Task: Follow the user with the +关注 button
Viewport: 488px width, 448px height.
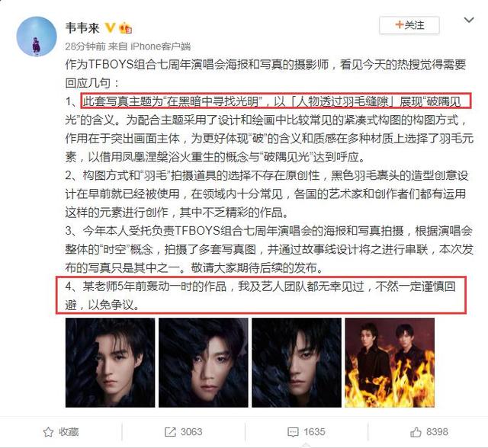Action: pos(409,25)
